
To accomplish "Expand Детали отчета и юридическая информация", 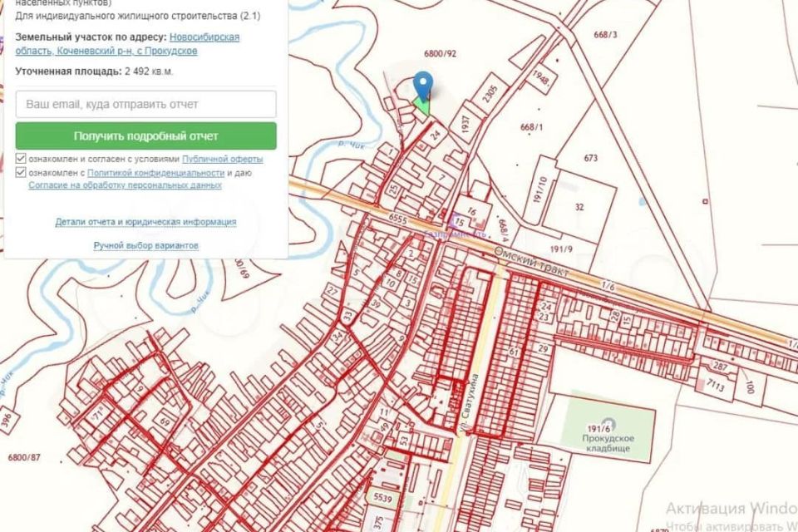I will pyautogui.click(x=145, y=222).
